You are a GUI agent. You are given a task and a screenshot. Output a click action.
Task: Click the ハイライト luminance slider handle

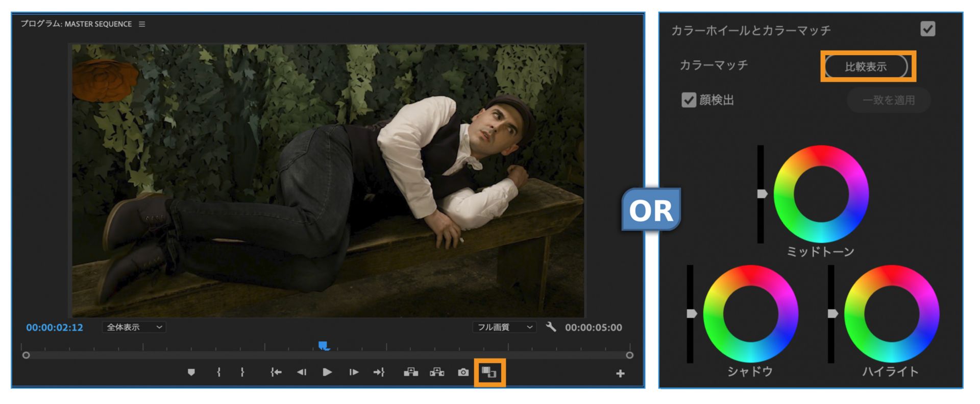point(832,314)
